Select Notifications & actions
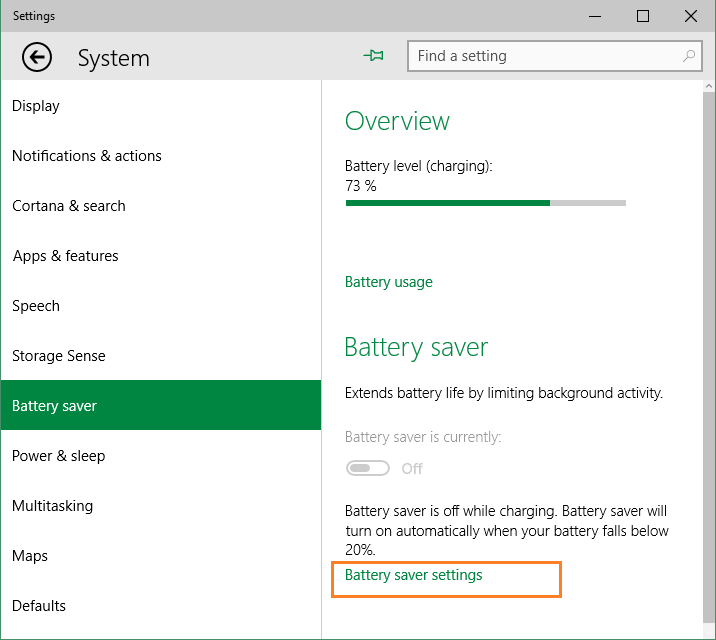The image size is (716, 640). [86, 156]
